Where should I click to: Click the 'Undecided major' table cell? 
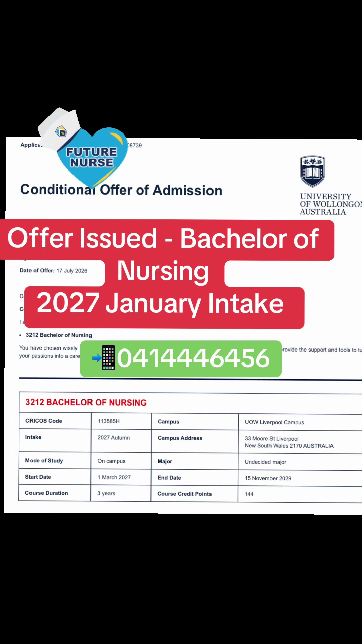265,462
